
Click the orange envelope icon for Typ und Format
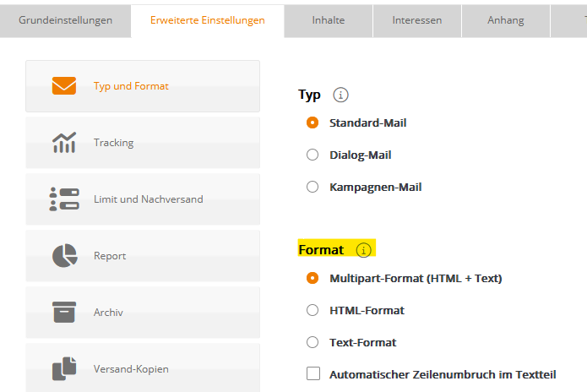point(64,85)
